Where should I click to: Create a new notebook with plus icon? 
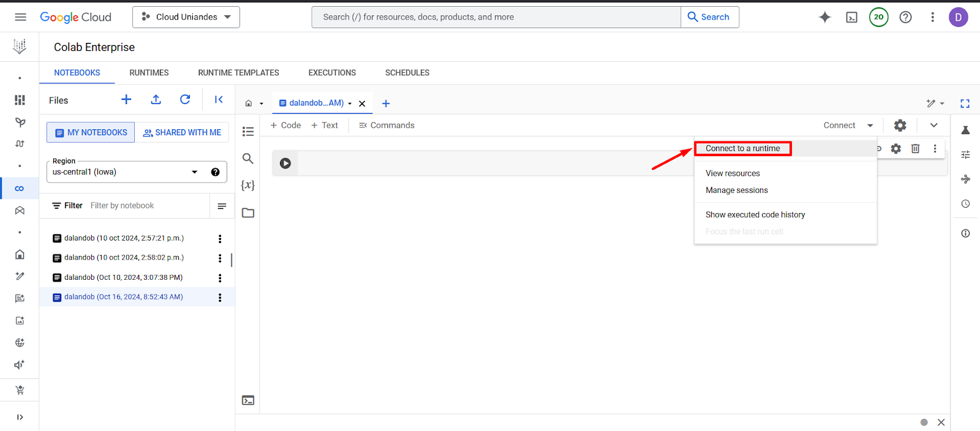126,100
